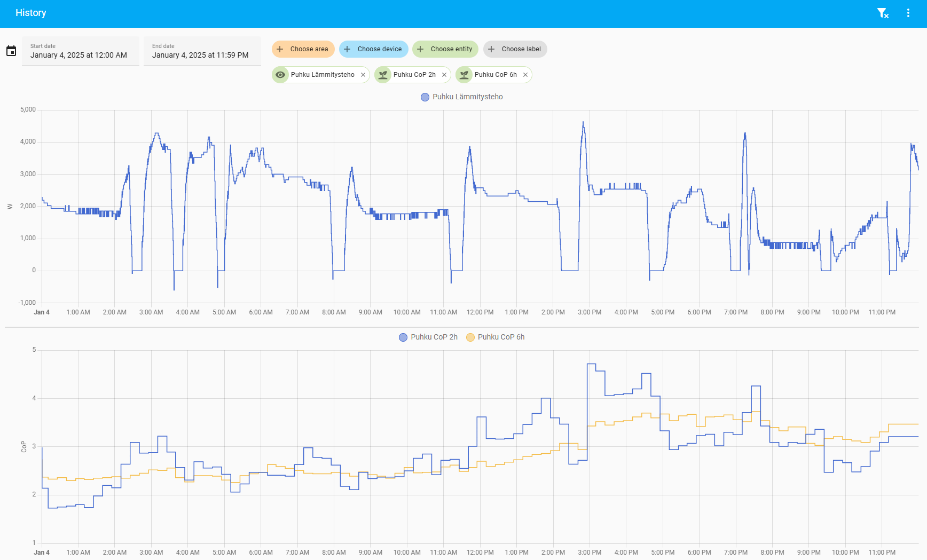Remove the Puhku CoP 6h entity chip
Screen dimensions: 927x560
tap(525, 75)
